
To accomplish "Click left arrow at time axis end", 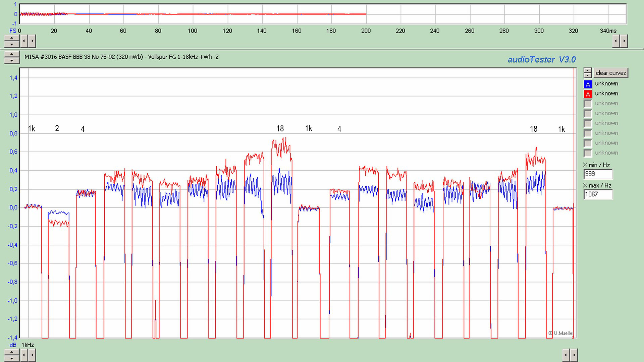I will coord(616,41).
